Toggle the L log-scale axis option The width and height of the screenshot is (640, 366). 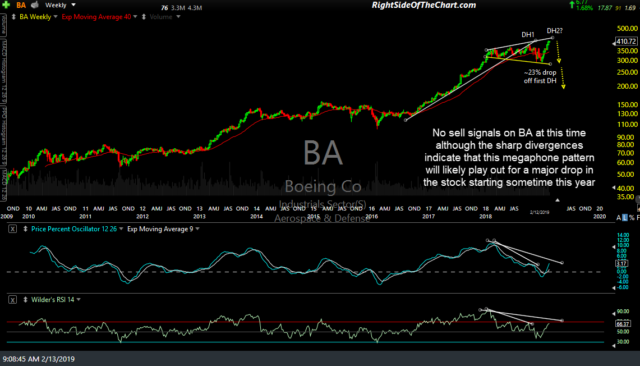tap(624, 218)
